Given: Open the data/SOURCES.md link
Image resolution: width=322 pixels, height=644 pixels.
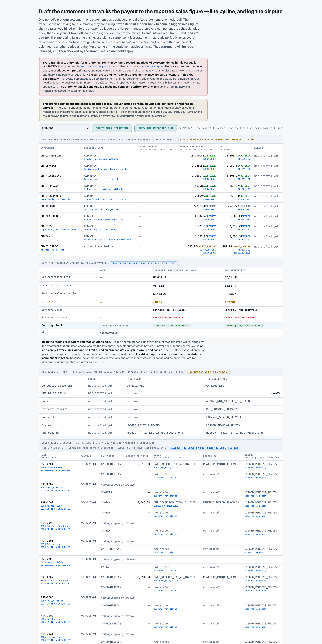Looking at the screenshot, I should [153, 67].
